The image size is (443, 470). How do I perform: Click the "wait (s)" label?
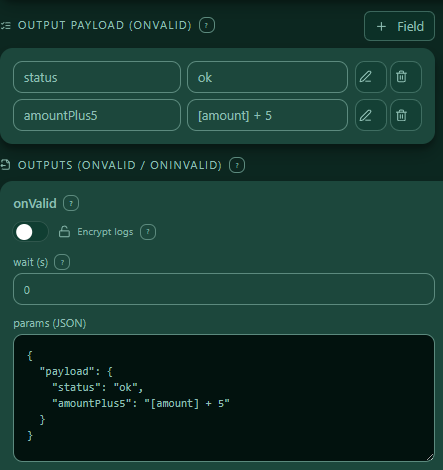31,262
